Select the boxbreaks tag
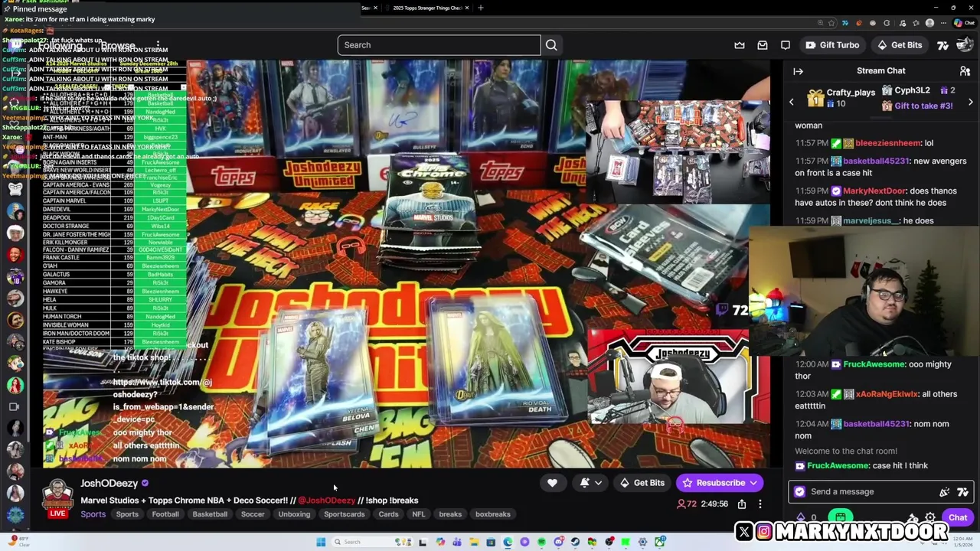This screenshot has width=980, height=551. click(x=493, y=514)
